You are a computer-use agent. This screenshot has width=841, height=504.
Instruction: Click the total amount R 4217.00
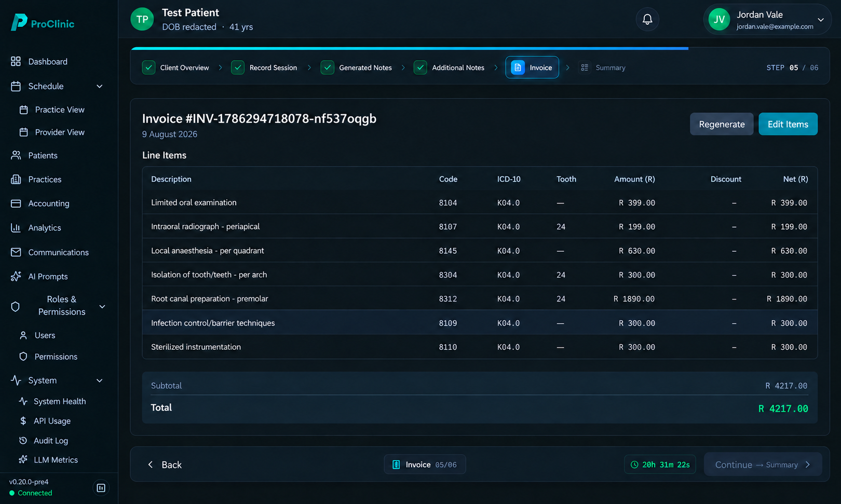pos(783,408)
